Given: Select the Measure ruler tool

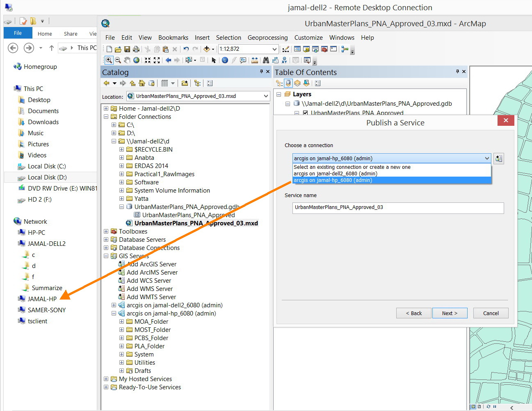Looking at the screenshot, I should [255, 60].
